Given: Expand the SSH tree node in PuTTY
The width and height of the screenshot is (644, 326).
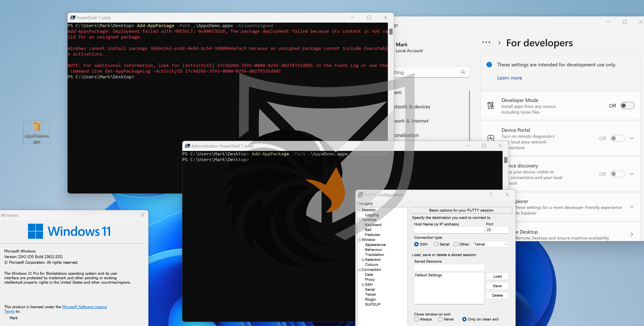Looking at the screenshot, I should coord(363,285).
